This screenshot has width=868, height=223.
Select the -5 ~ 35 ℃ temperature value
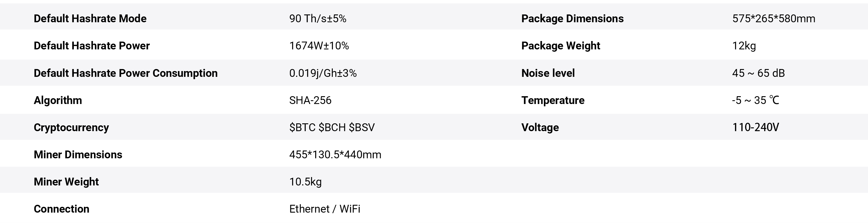pyautogui.click(x=755, y=100)
